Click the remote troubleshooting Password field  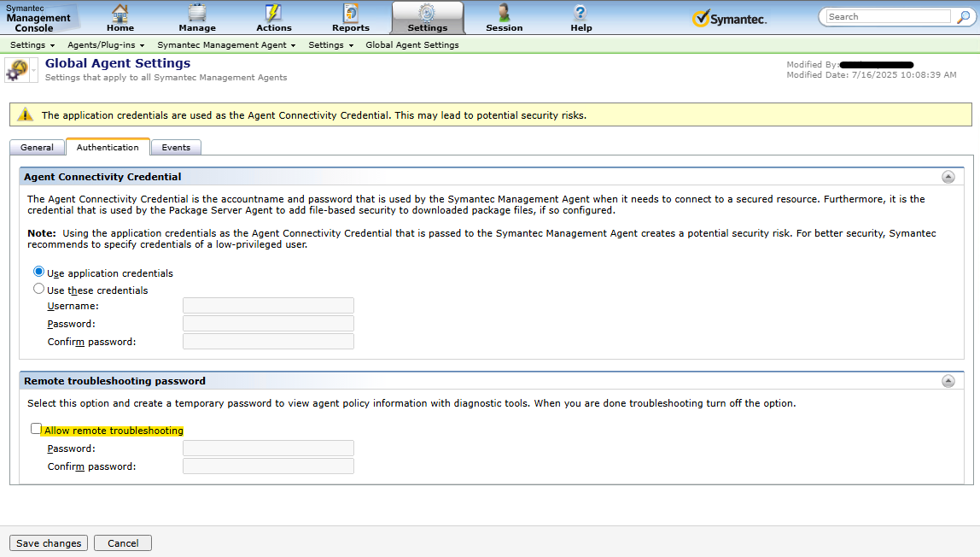point(268,449)
